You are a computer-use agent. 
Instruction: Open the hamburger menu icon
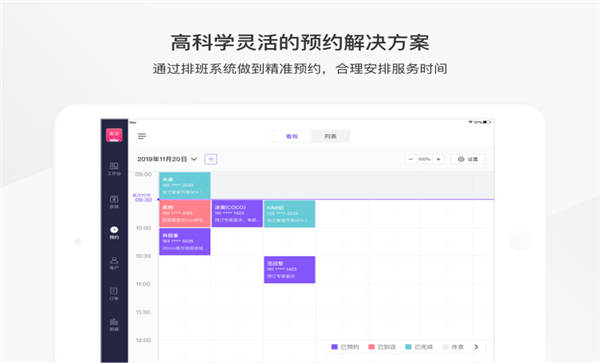click(x=142, y=136)
